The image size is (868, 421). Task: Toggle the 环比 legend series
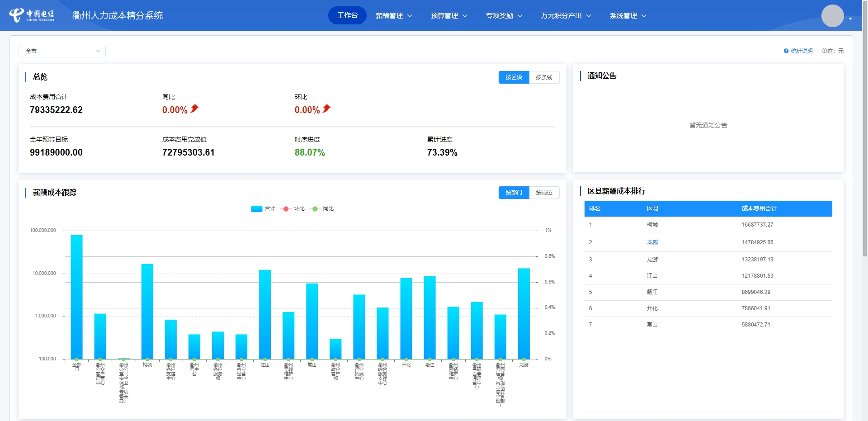[292, 208]
